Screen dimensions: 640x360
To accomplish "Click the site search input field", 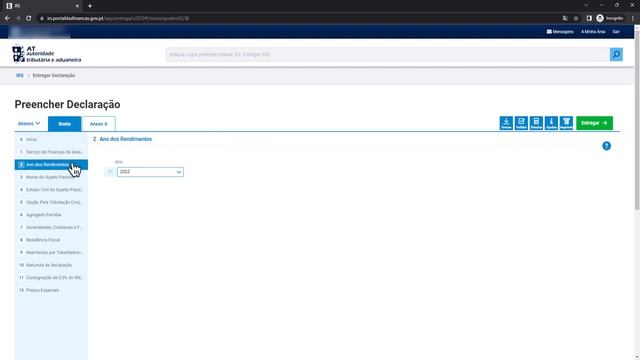I will (x=388, y=54).
